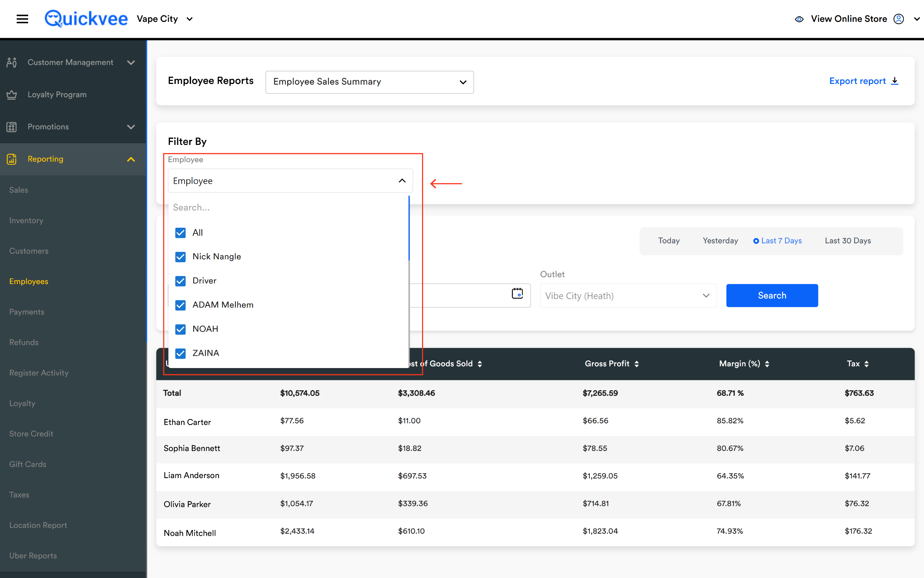Viewport: 924px width, 578px height.
Task: Open the date picker calendar icon
Action: click(x=517, y=294)
